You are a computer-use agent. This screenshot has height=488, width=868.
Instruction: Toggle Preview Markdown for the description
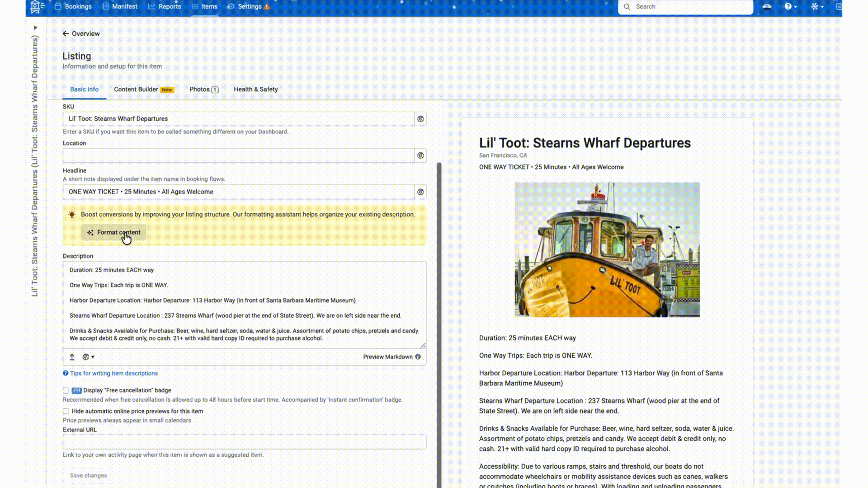click(x=387, y=357)
